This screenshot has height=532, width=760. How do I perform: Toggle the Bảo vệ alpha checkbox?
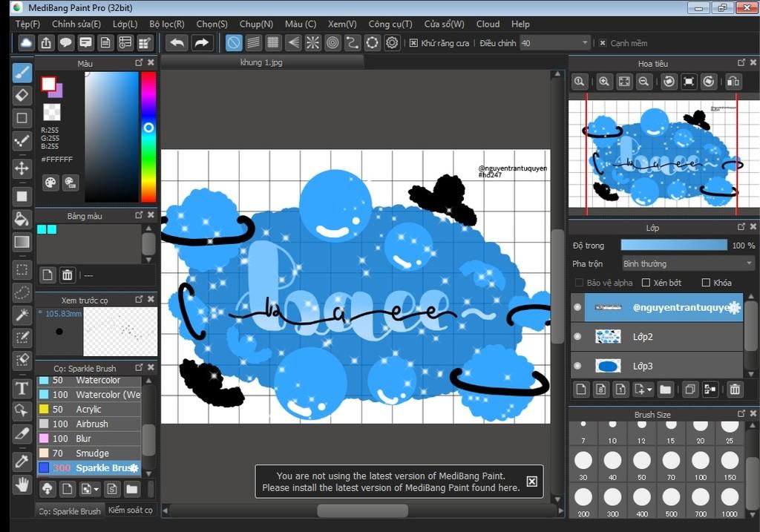pyautogui.click(x=579, y=283)
